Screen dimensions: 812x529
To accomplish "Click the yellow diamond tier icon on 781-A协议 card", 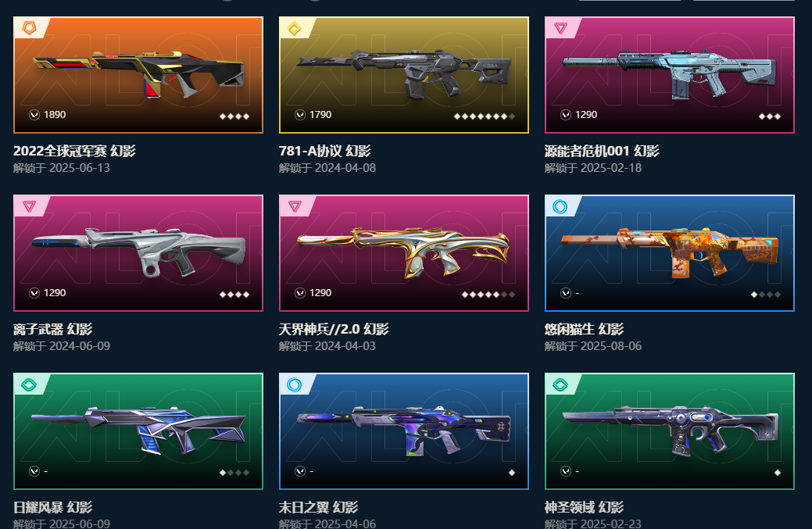I will 295,28.
